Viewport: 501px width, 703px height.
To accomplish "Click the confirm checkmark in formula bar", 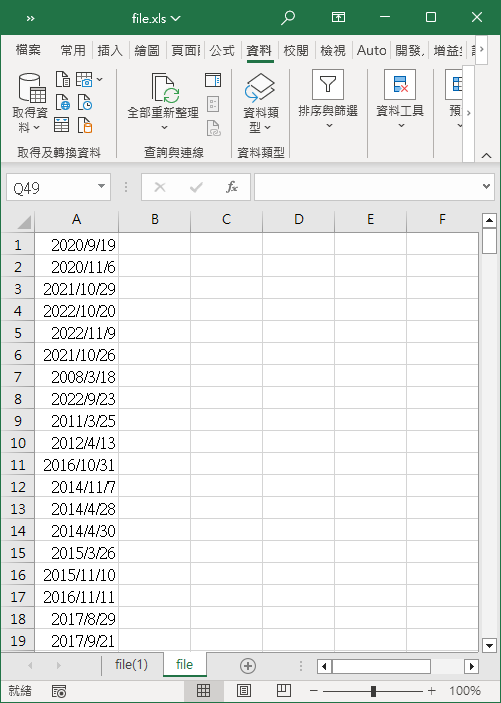I will [x=196, y=187].
